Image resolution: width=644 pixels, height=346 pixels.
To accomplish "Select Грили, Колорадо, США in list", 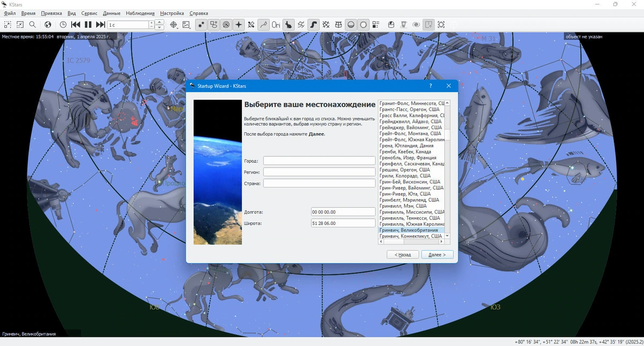I will (x=412, y=175).
